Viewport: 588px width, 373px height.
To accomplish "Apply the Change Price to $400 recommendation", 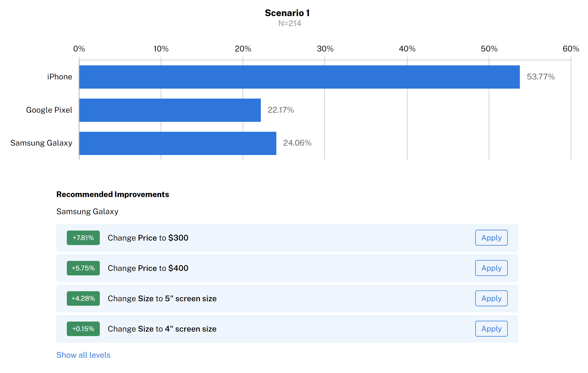I will [x=491, y=268].
